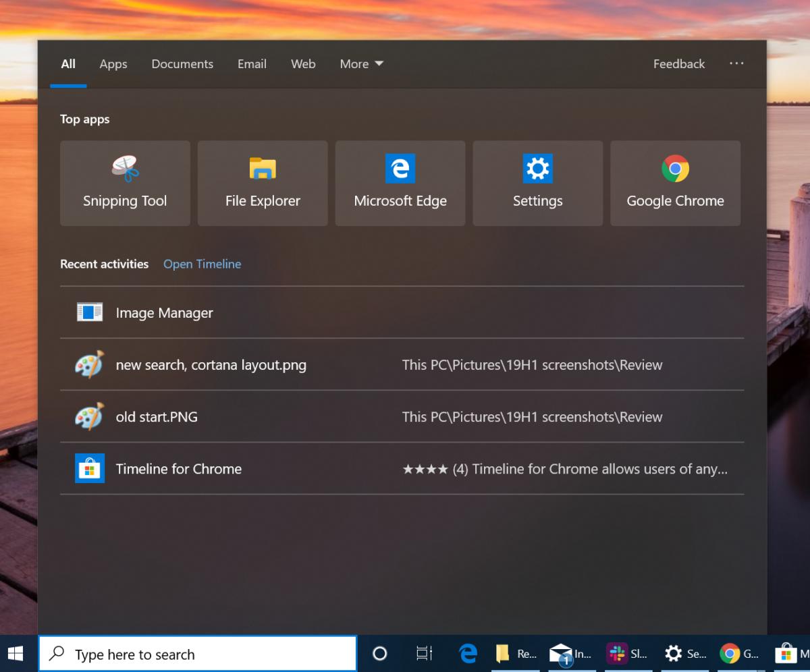Open Microsoft Edge from Top apps

tap(400, 183)
